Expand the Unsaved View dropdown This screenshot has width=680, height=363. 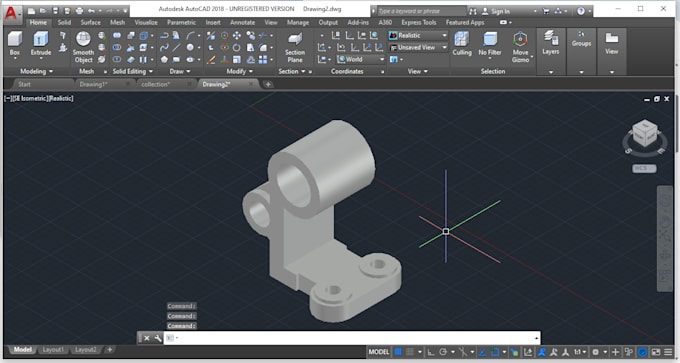tap(418, 47)
